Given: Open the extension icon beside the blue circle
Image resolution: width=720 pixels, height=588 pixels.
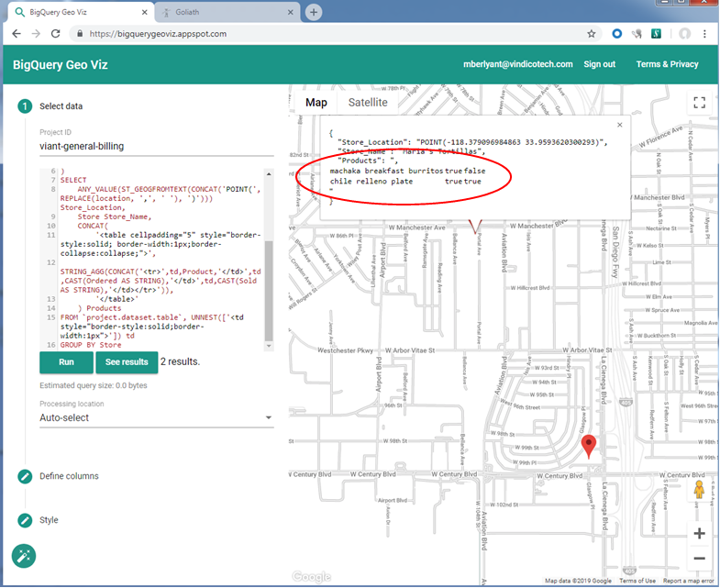Looking at the screenshot, I should 637,34.
